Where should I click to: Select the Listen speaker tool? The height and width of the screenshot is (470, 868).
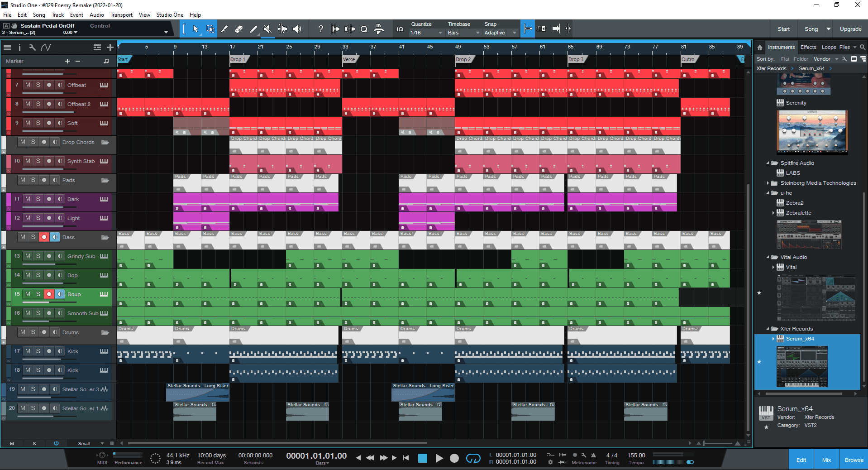tap(297, 29)
